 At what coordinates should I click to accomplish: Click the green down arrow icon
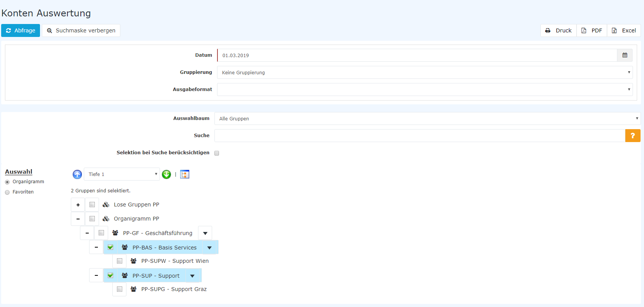pos(166,174)
